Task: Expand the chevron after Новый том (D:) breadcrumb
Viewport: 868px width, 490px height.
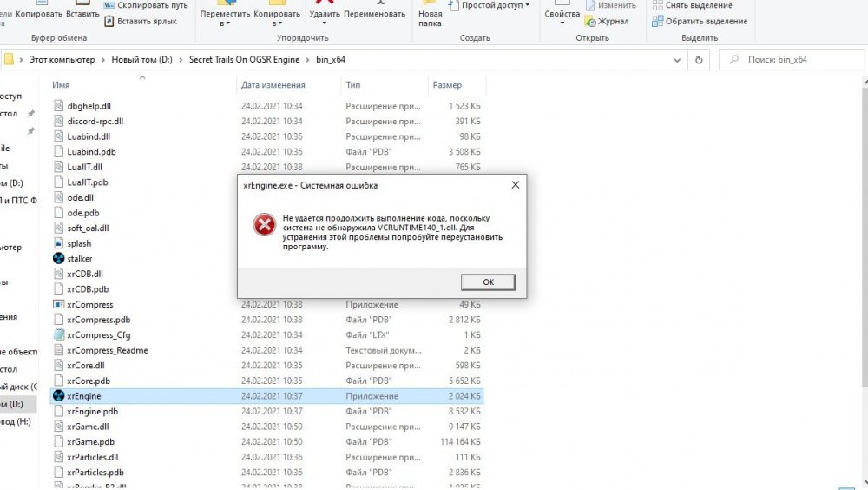Action: pyautogui.click(x=181, y=60)
